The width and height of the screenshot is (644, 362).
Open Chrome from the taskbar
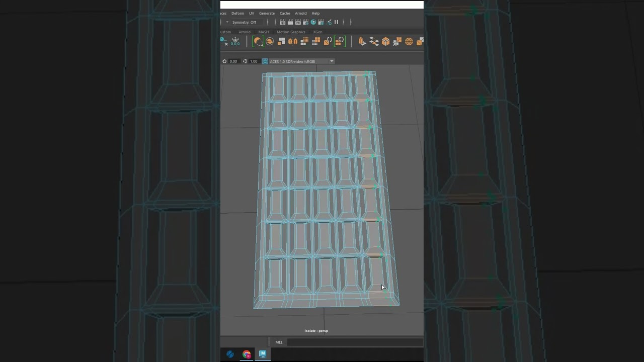[247, 354]
